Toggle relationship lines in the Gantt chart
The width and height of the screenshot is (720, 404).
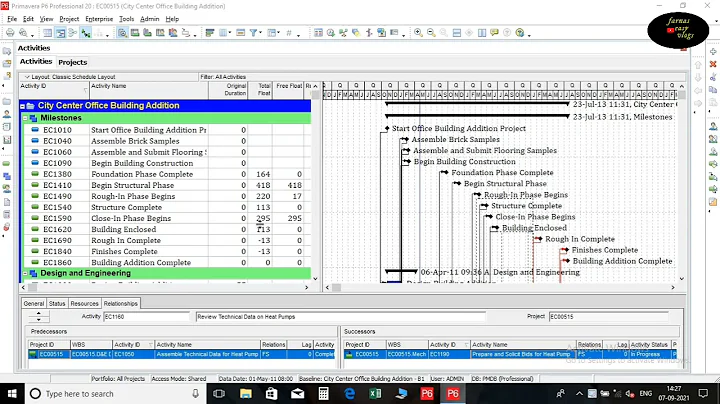pyautogui.click(x=85, y=33)
